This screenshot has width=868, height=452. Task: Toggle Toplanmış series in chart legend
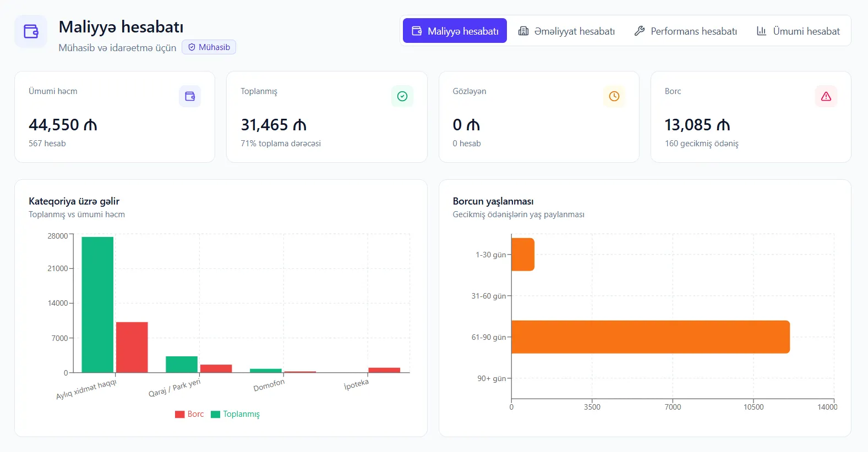[235, 414]
